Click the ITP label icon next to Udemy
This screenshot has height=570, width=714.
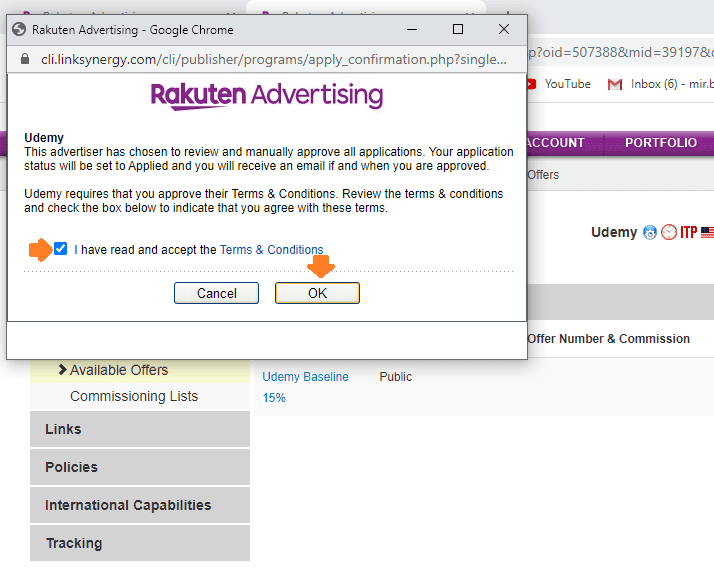coord(688,232)
